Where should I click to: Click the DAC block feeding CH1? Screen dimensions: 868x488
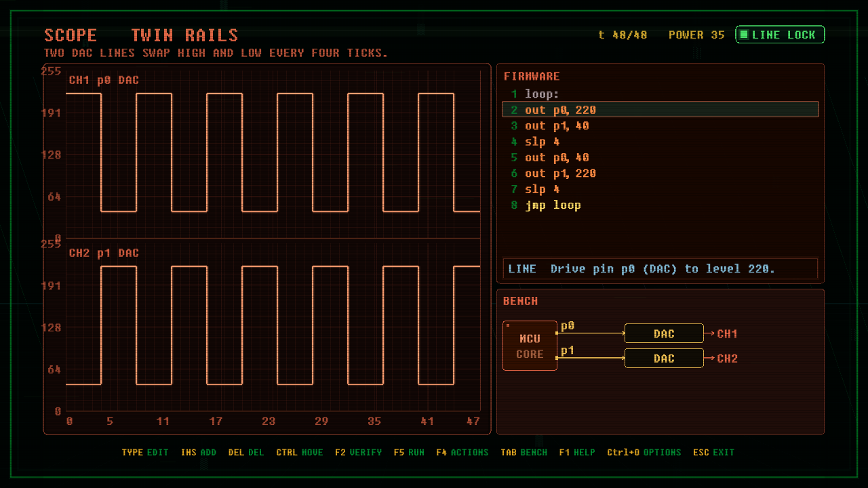(x=664, y=333)
